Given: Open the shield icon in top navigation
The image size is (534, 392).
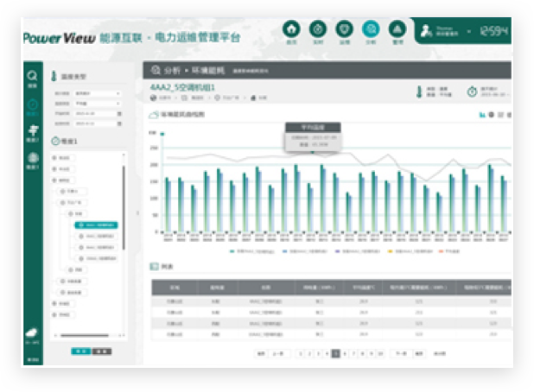Looking at the screenshot, I should (344, 29).
